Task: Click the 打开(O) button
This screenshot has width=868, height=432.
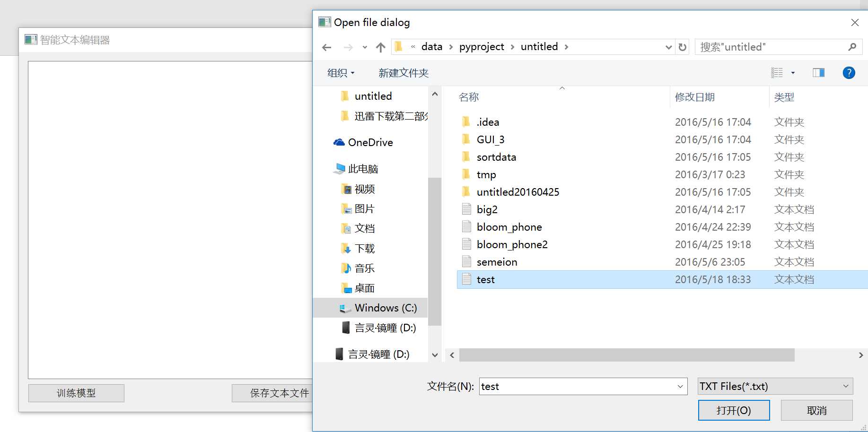Action: (x=734, y=410)
